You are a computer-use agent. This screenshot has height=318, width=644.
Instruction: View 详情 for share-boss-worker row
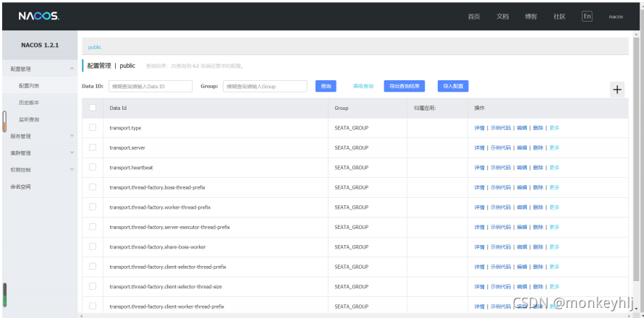tap(479, 247)
